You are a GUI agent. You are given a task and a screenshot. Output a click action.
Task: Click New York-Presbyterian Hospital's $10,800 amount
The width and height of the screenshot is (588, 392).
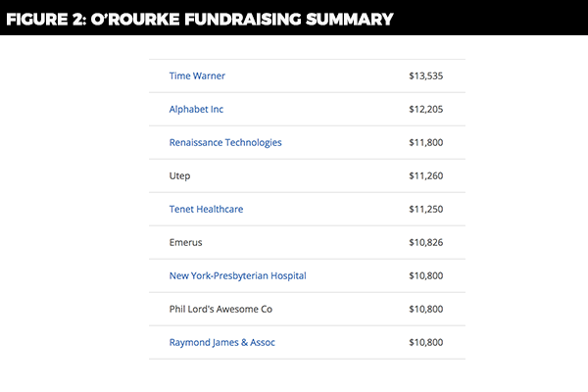point(426,275)
